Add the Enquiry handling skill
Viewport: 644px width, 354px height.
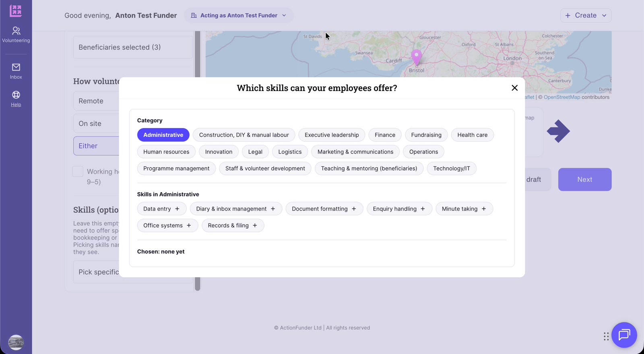[x=399, y=209]
